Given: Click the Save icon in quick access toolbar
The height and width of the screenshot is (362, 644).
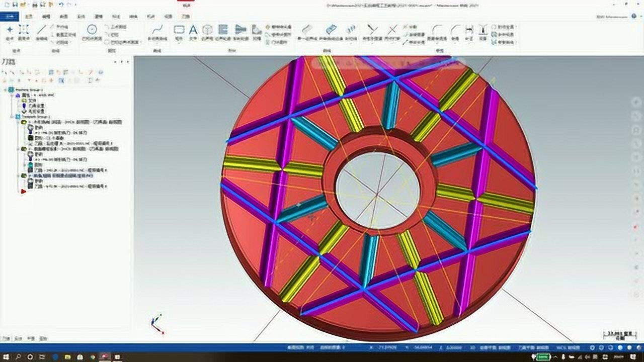Looking at the screenshot, I should [16, 5].
